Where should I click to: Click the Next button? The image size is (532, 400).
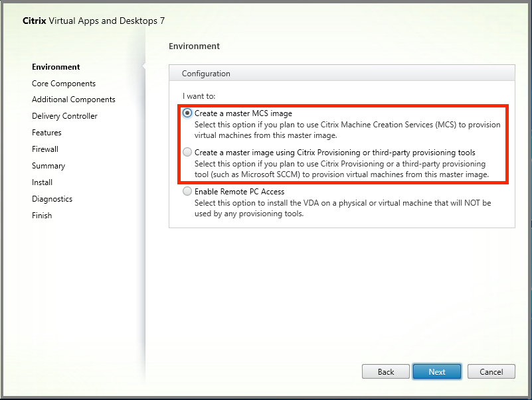point(437,371)
